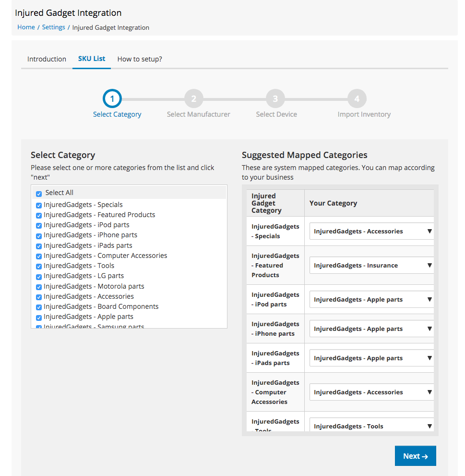This screenshot has height=476, width=465.
Task: Click step 4 Import Inventory circle
Action: point(357,98)
